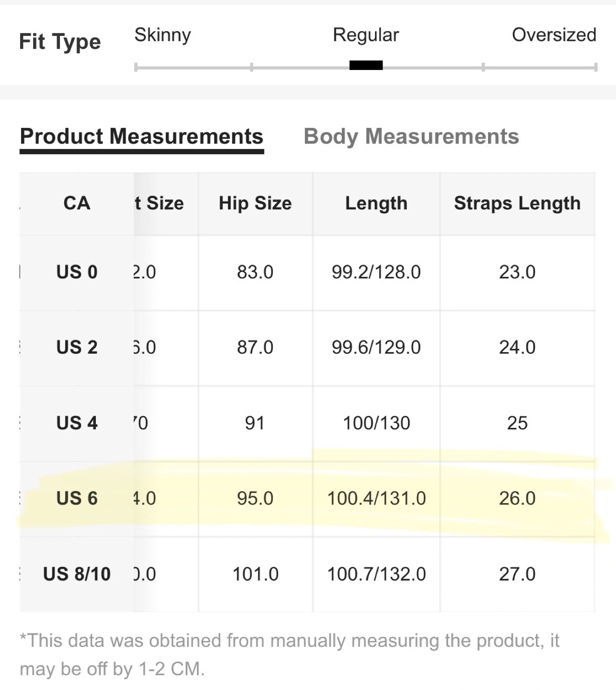This screenshot has height=690, width=616.
Task: Click the 27.0 straps length cell
Action: (x=518, y=574)
